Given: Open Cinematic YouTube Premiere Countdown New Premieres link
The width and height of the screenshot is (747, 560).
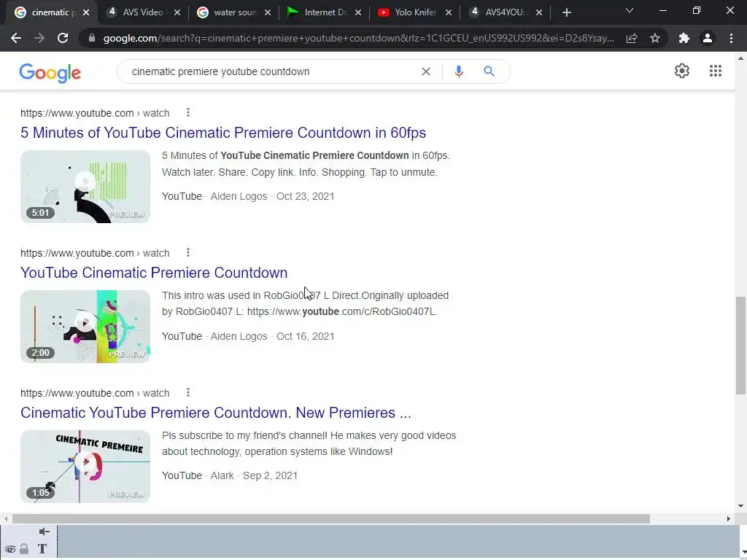Looking at the screenshot, I should pos(215,413).
